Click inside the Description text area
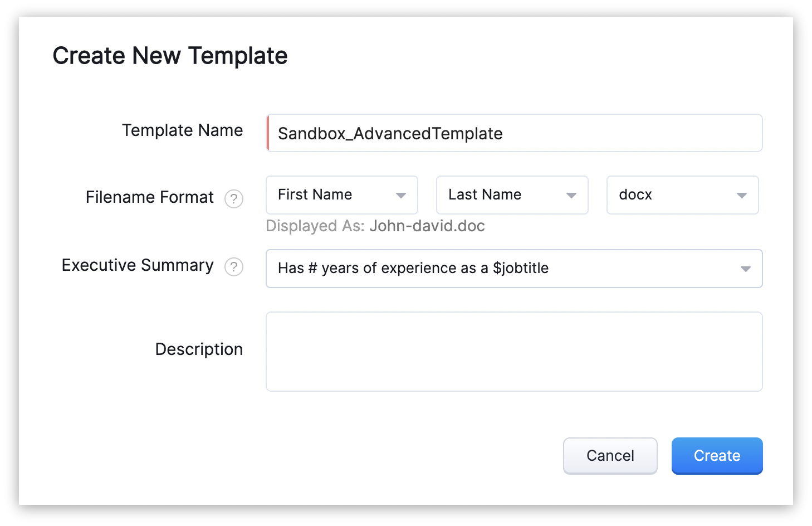Screen dimensions: 812x526 click(x=514, y=352)
